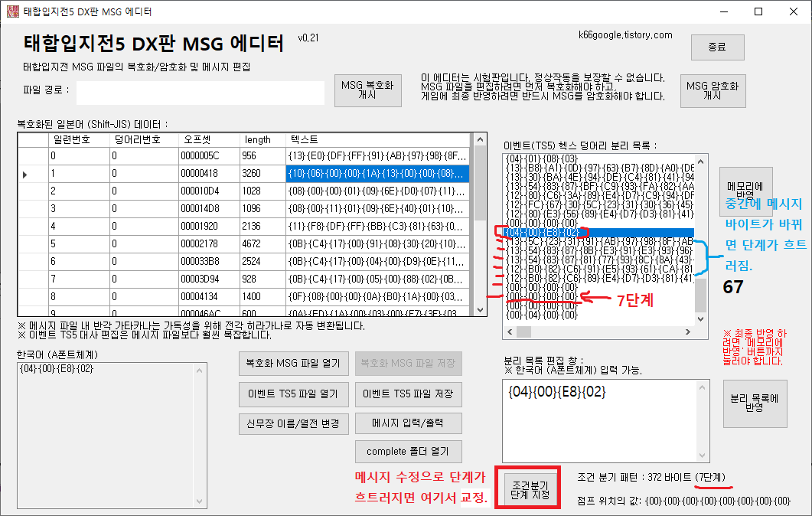Select selected row text cell {10}{06}{00}{00}
This screenshot has height=516, width=812.
click(x=377, y=174)
